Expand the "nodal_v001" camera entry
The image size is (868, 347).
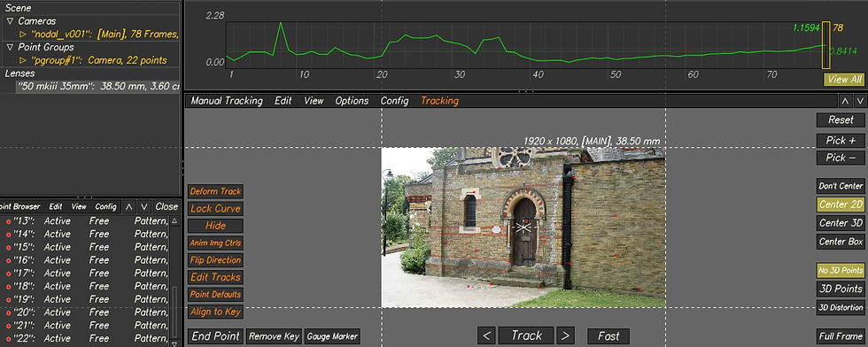pos(23,35)
